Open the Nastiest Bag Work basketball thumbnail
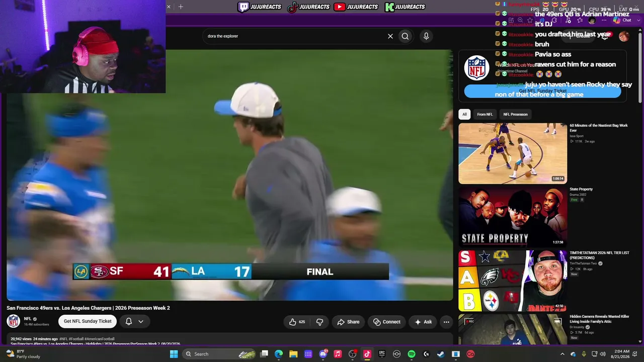Image resolution: width=644 pixels, height=362 pixels. (513, 153)
